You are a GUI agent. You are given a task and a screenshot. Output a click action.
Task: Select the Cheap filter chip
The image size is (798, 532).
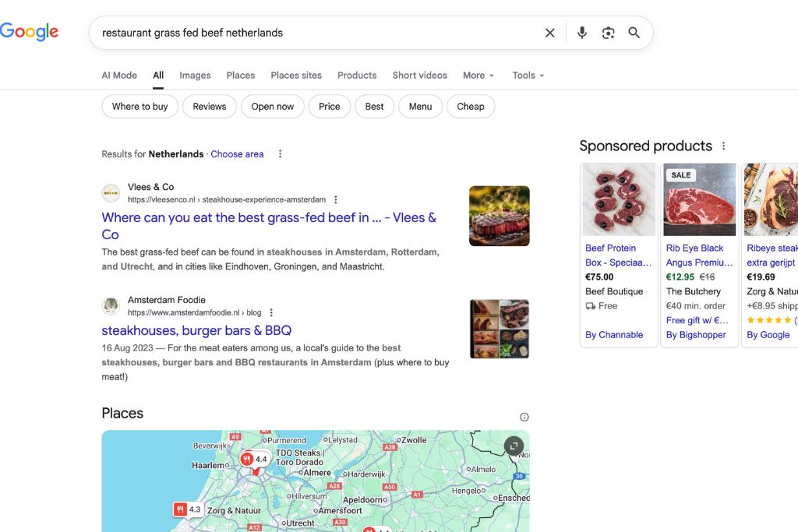click(471, 106)
